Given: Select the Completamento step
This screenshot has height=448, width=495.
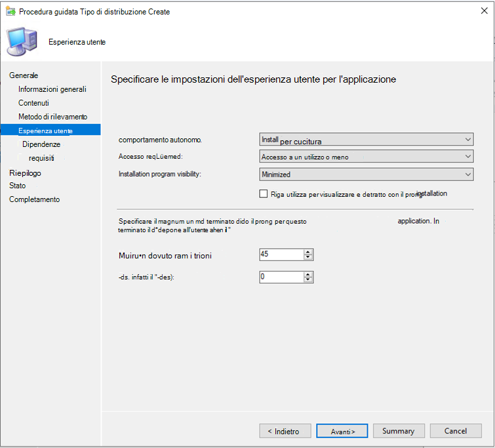Looking at the screenshot, I should pos(34,199).
